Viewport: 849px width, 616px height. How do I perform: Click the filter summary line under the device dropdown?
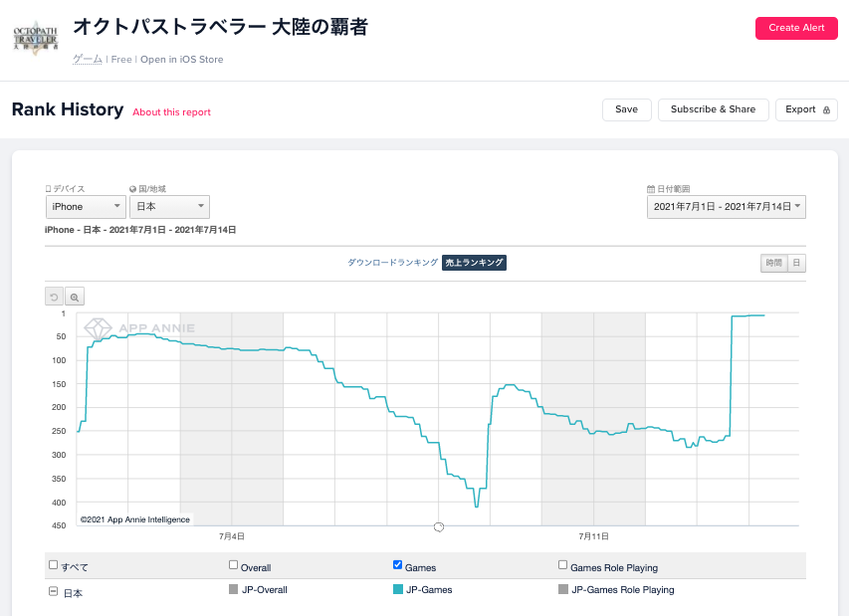click(140, 230)
